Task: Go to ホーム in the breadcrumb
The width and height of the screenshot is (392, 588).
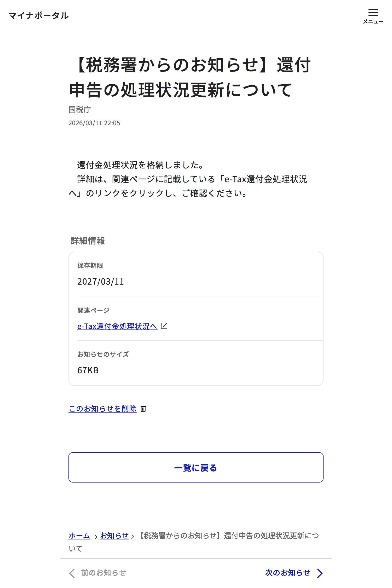Action: [79, 536]
